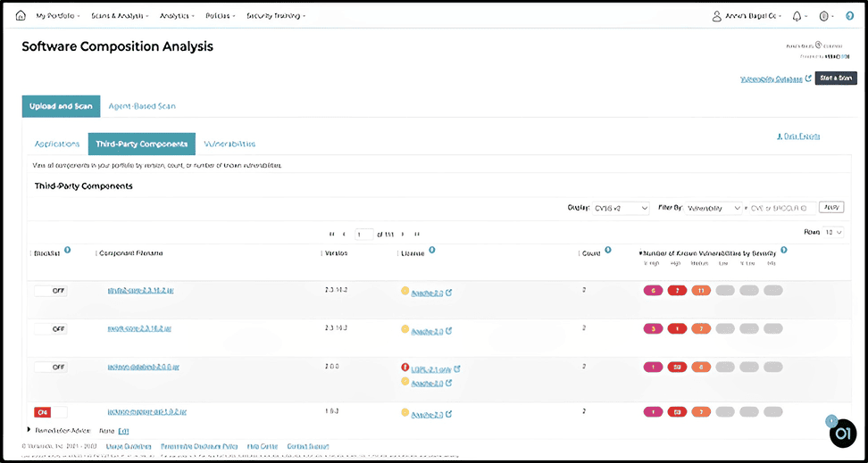The image size is (868, 463).
Task: Click the first row's pink very-high severity badge
Action: point(653,291)
